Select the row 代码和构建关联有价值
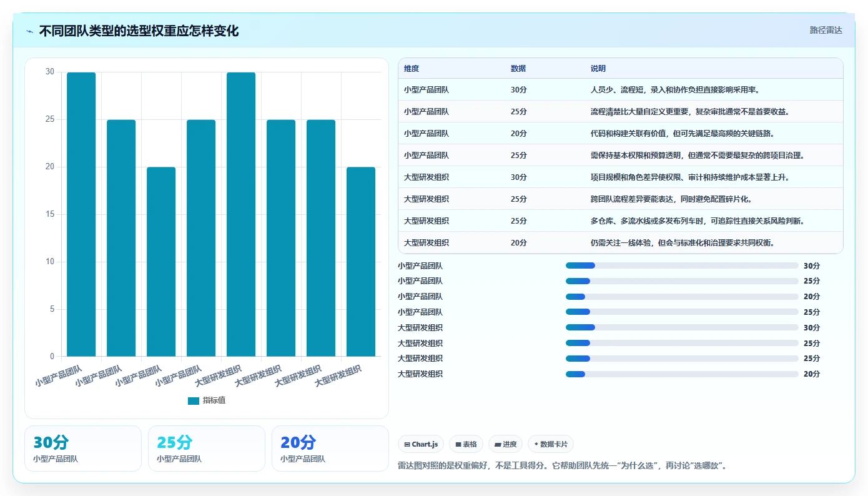This screenshot has width=868, height=496. click(620, 134)
